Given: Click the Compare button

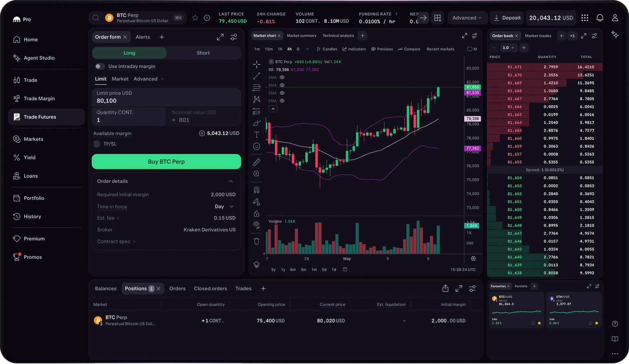Looking at the screenshot, I should point(409,49).
